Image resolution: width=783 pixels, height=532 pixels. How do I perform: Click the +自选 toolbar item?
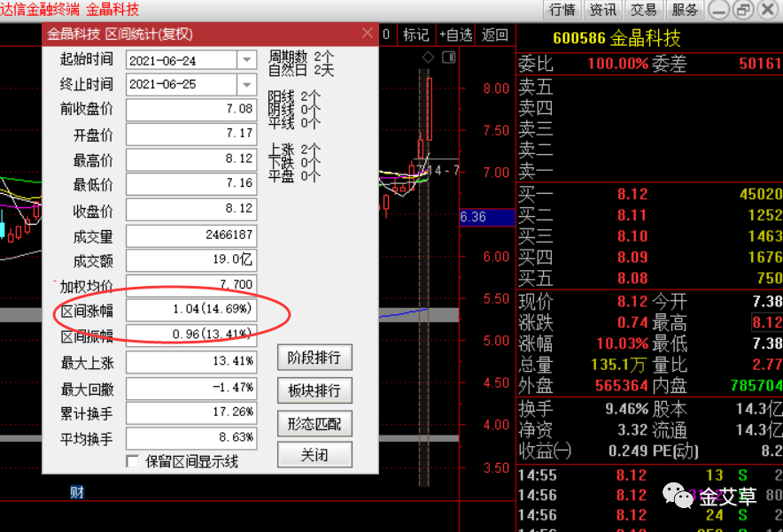(455, 35)
